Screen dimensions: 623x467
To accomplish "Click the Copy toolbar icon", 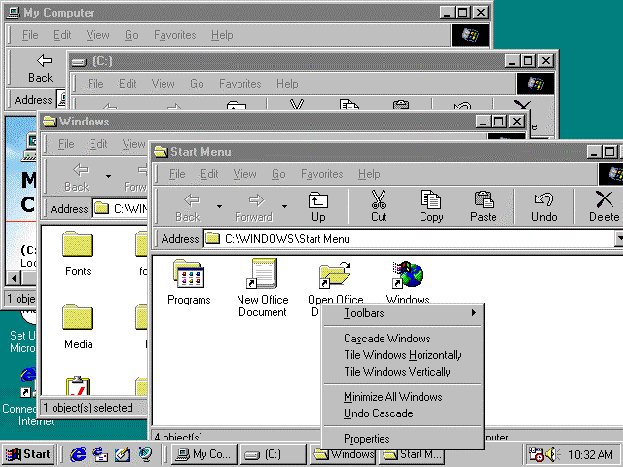I will [431, 206].
